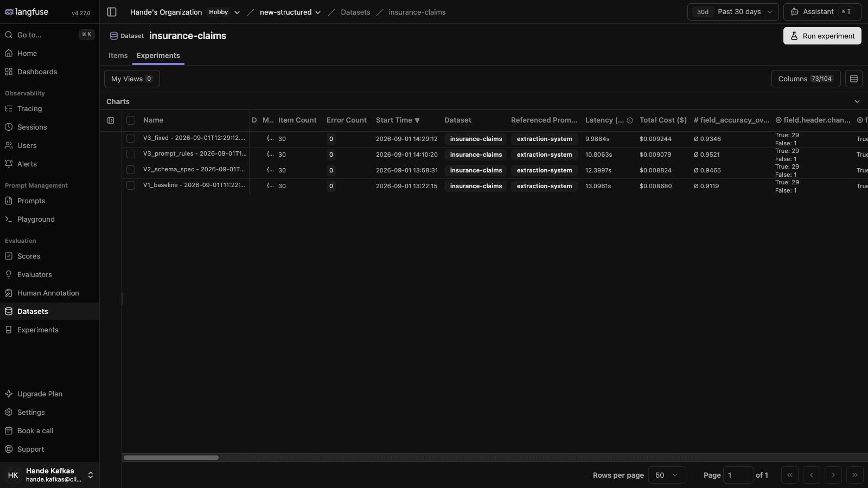The height and width of the screenshot is (488, 868).
Task: Open the Rows per page dropdown
Action: click(x=667, y=475)
